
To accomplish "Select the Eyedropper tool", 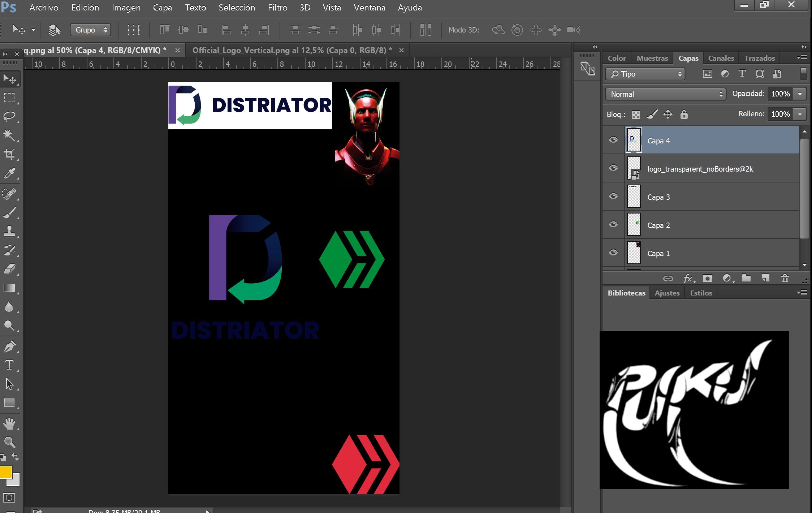I will 9,173.
